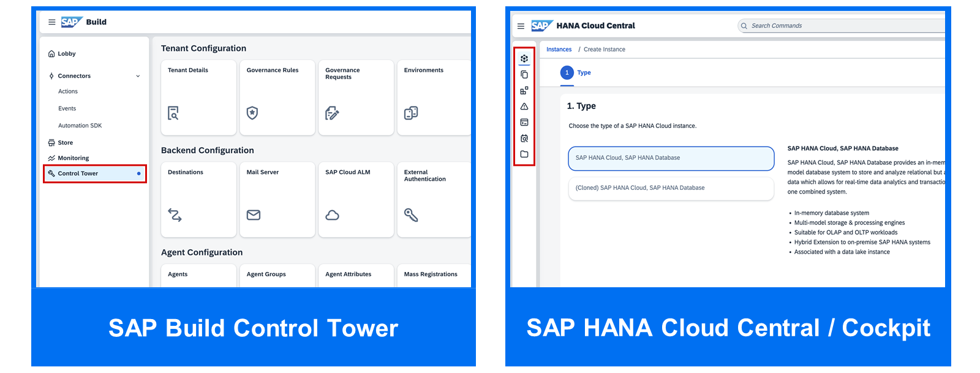This screenshot has width=980, height=373.
Task: Click the Mail Server envelope icon
Action: tap(254, 215)
